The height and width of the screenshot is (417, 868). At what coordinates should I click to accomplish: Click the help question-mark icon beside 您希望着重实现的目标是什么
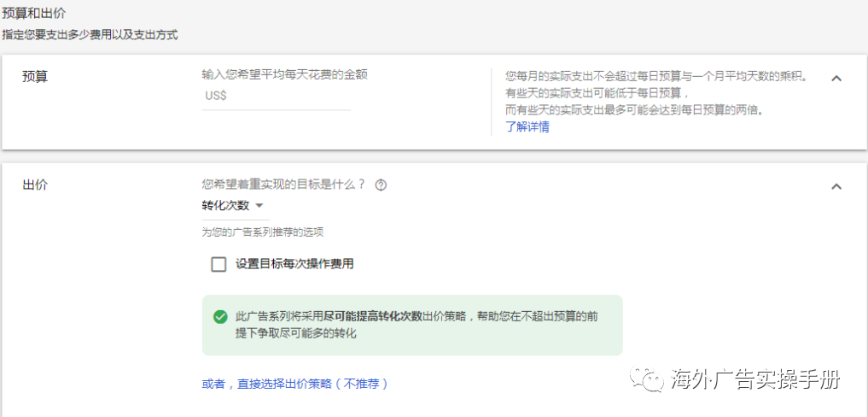point(381,185)
